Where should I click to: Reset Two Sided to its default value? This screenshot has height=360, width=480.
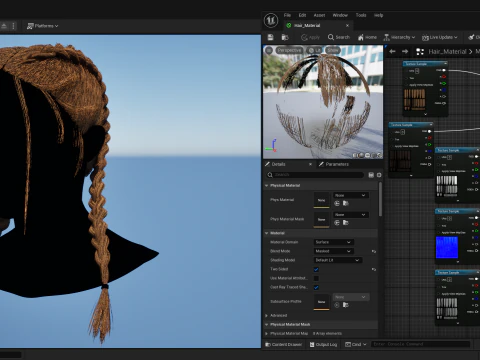pos(374,269)
